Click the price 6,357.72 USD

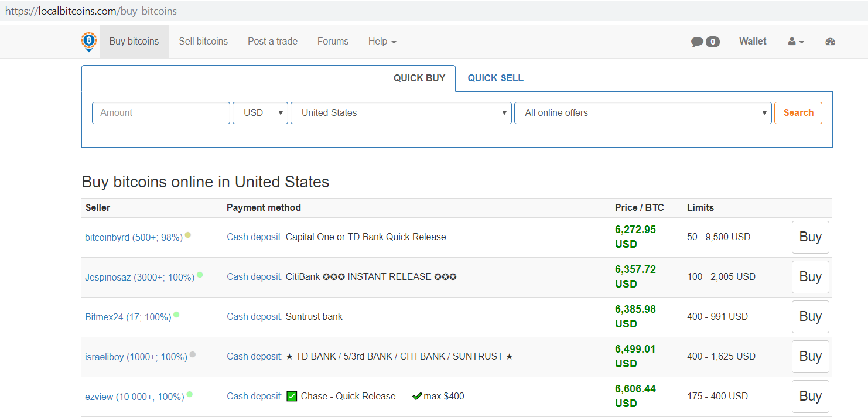click(x=635, y=277)
